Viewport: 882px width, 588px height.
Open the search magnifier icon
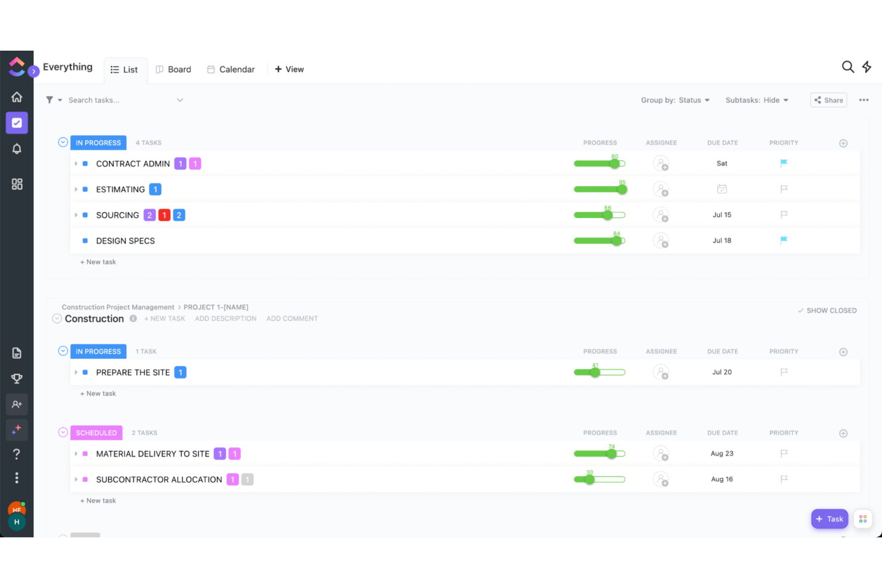[x=848, y=67]
